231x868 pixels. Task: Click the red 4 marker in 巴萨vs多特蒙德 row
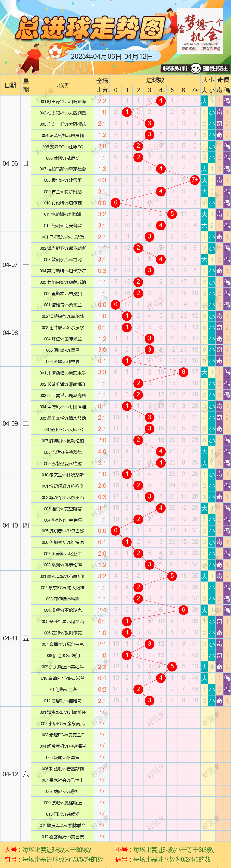point(161,451)
